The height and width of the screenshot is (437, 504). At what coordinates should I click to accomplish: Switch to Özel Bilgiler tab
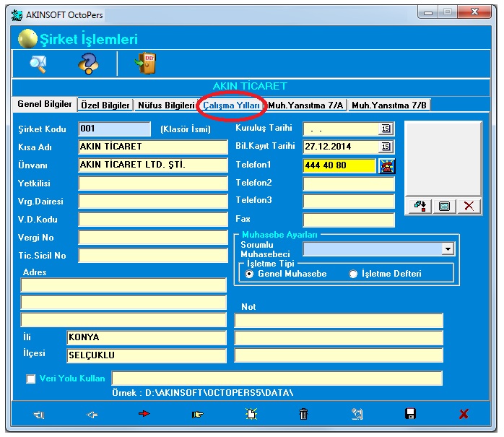pos(105,105)
